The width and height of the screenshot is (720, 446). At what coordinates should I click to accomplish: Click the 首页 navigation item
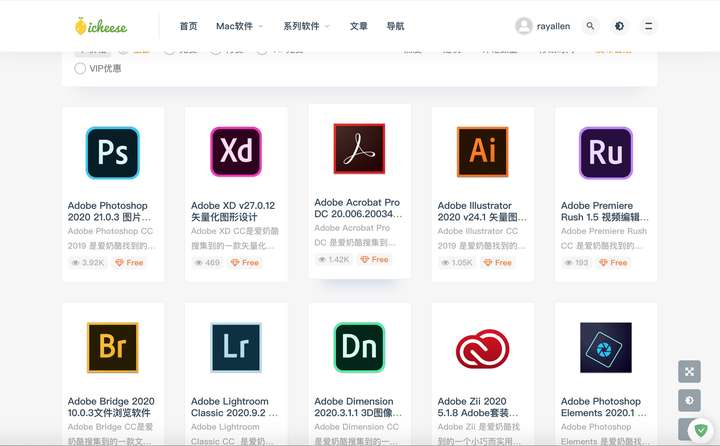[188, 26]
